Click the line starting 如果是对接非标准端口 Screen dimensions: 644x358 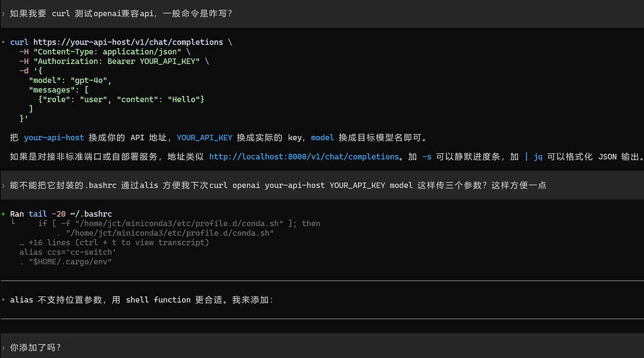326,156
